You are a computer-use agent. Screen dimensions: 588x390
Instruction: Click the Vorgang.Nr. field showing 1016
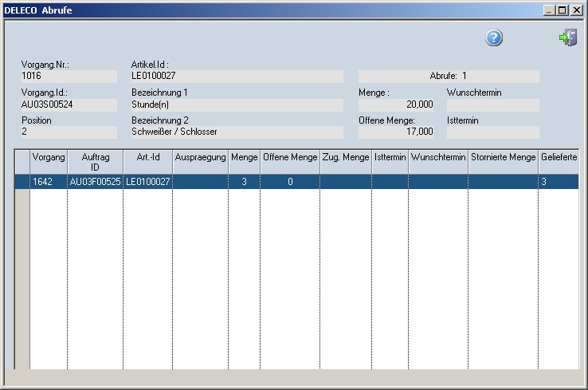tap(69, 77)
